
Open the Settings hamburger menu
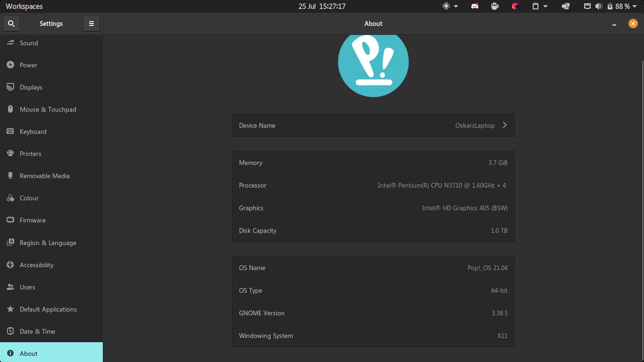[x=91, y=24]
